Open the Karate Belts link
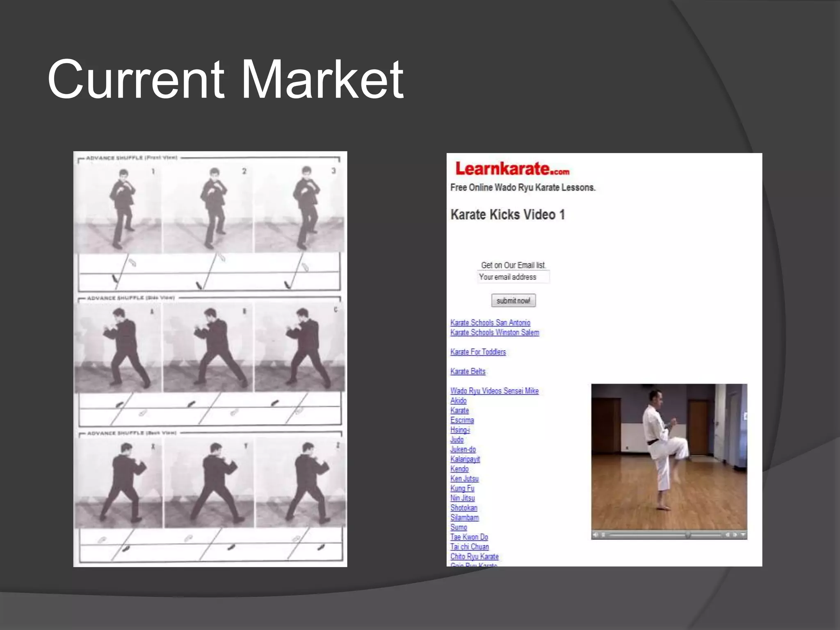Viewport: 840px width, 630px height. pyautogui.click(x=468, y=372)
